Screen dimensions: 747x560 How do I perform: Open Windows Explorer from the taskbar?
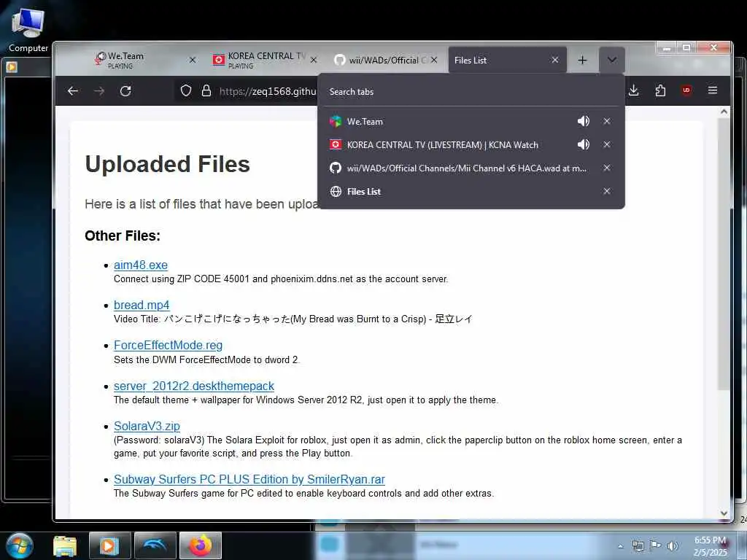[65, 545]
